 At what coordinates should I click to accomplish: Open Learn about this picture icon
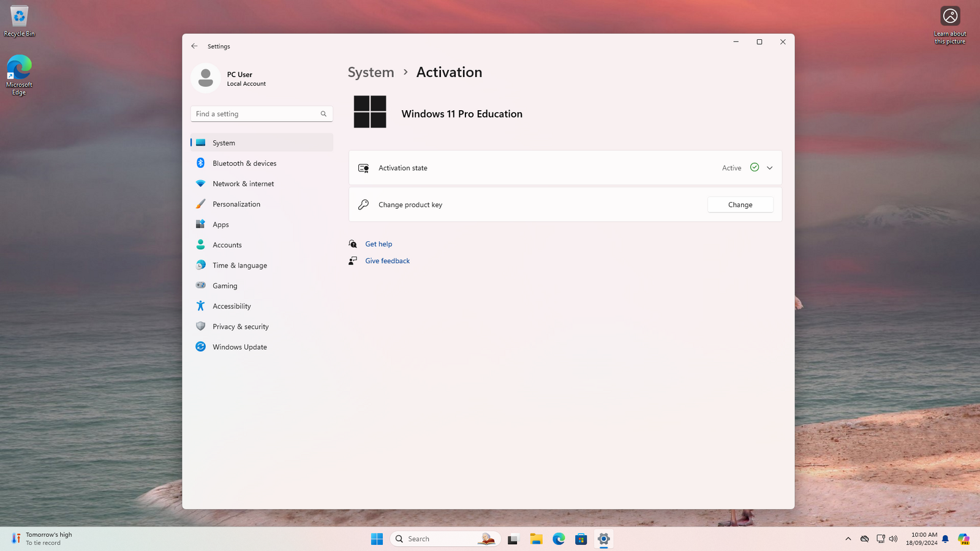tap(950, 25)
